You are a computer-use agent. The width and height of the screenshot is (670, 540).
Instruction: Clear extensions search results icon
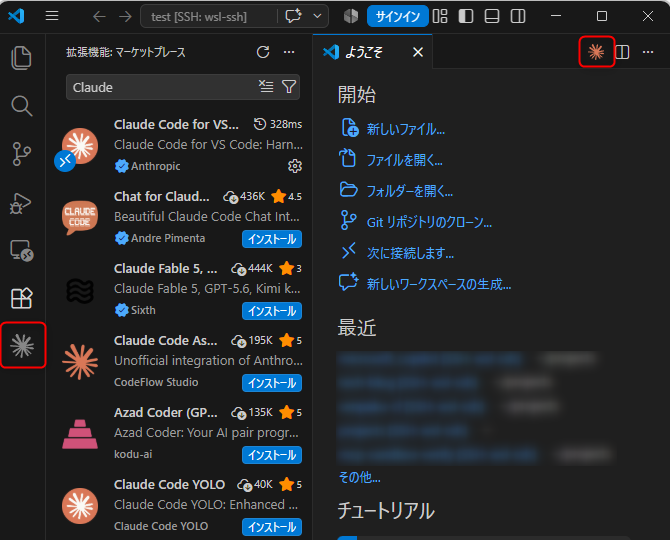pyautogui.click(x=266, y=87)
